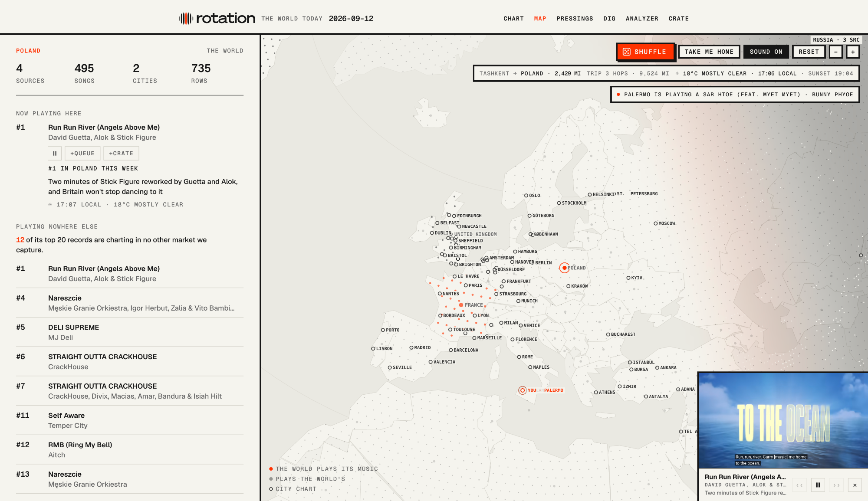
Task: Close the mini video player
Action: tap(855, 485)
